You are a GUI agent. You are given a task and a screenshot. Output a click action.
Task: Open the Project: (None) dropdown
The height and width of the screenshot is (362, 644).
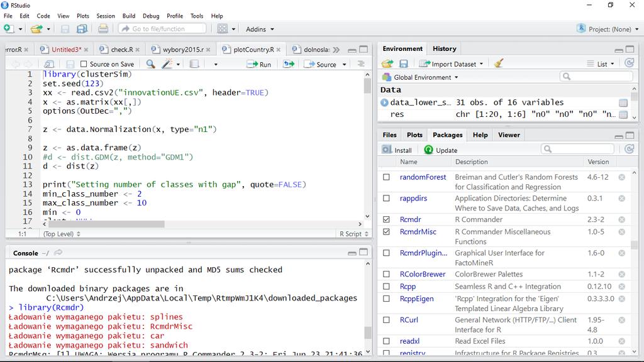coord(608,29)
